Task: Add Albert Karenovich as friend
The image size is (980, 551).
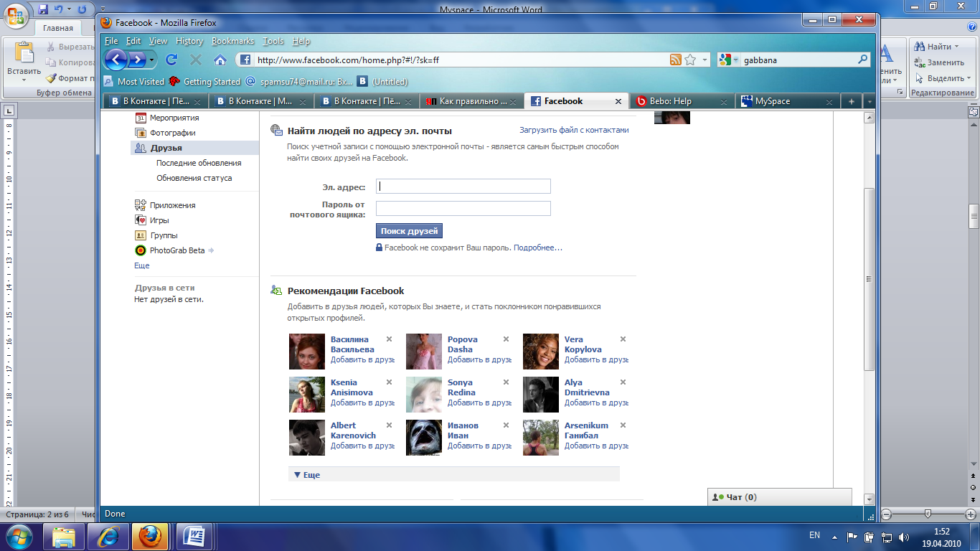Action: click(362, 446)
